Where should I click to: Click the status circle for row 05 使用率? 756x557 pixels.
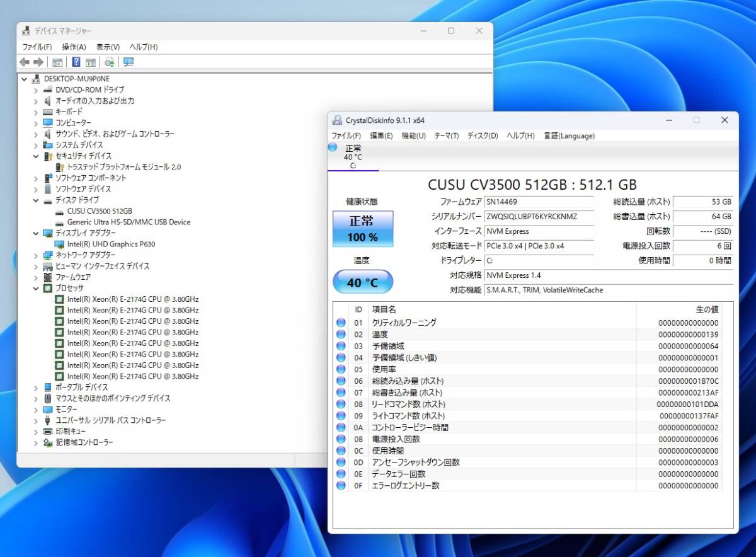tap(341, 369)
